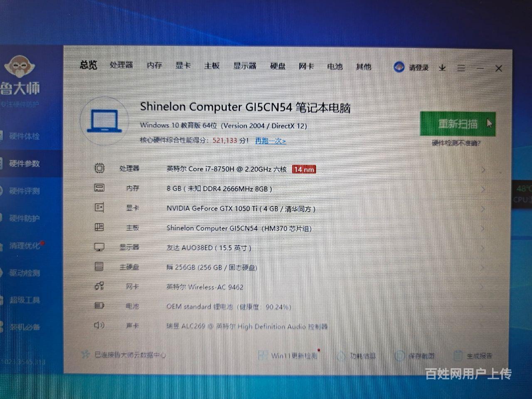Expand the graphics card row arrow
532x399 pixels.
[483, 209]
